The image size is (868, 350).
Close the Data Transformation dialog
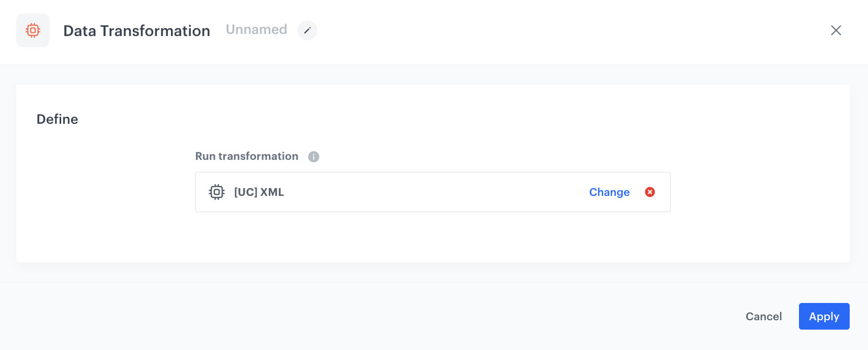(836, 30)
